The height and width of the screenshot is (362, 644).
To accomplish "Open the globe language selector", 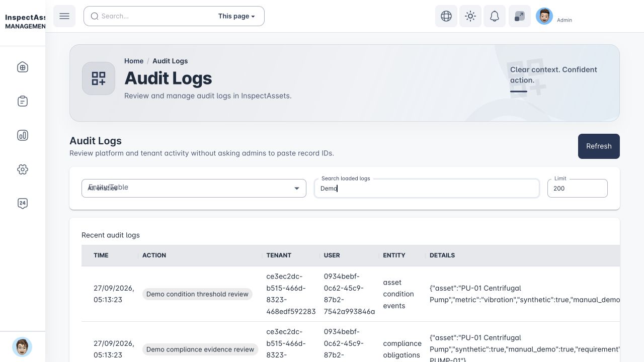I will [x=446, y=16].
